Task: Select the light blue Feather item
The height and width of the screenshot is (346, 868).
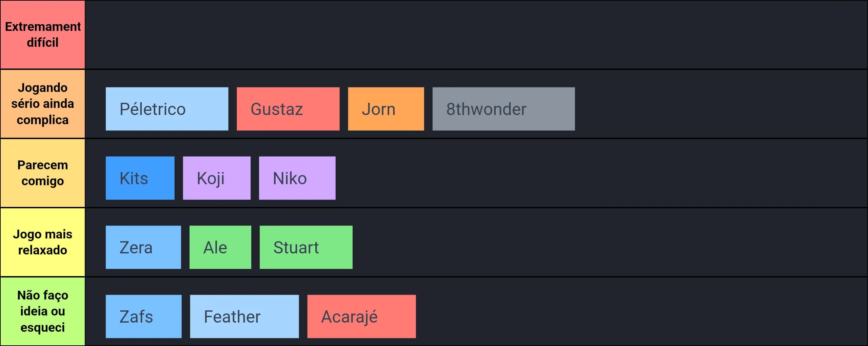Action: pyautogui.click(x=244, y=316)
